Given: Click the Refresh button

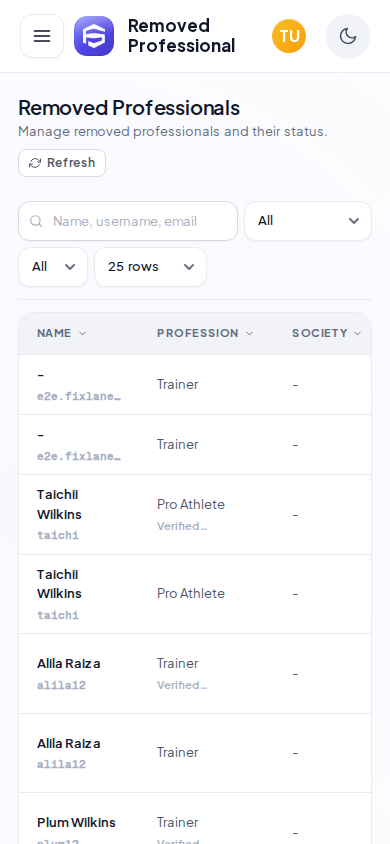Looking at the screenshot, I should pyautogui.click(x=62, y=163).
